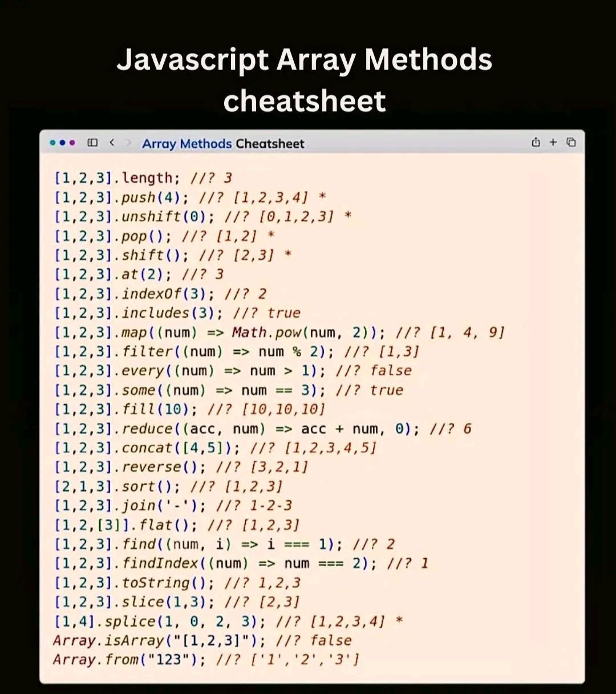Open the share icon in title bar
The image size is (616, 694).
pyautogui.click(x=536, y=143)
